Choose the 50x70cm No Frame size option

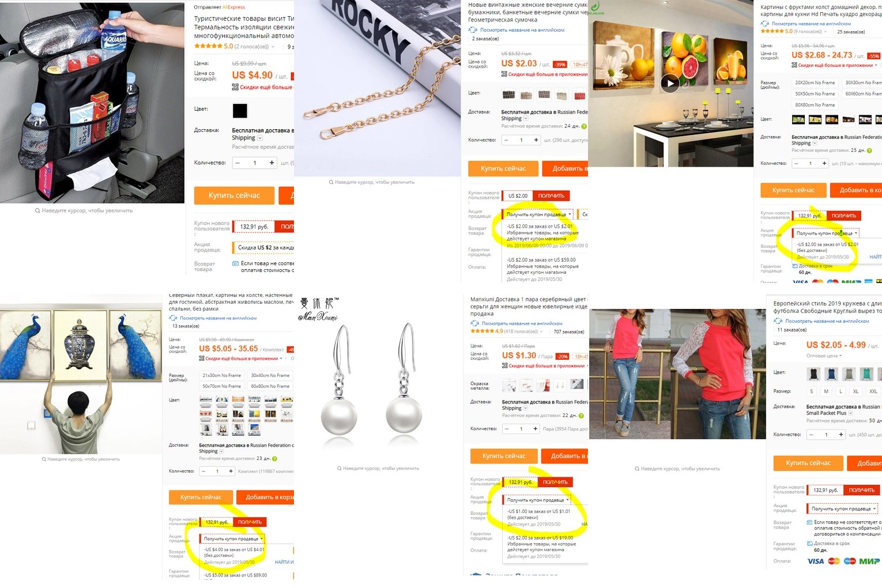coord(221,386)
